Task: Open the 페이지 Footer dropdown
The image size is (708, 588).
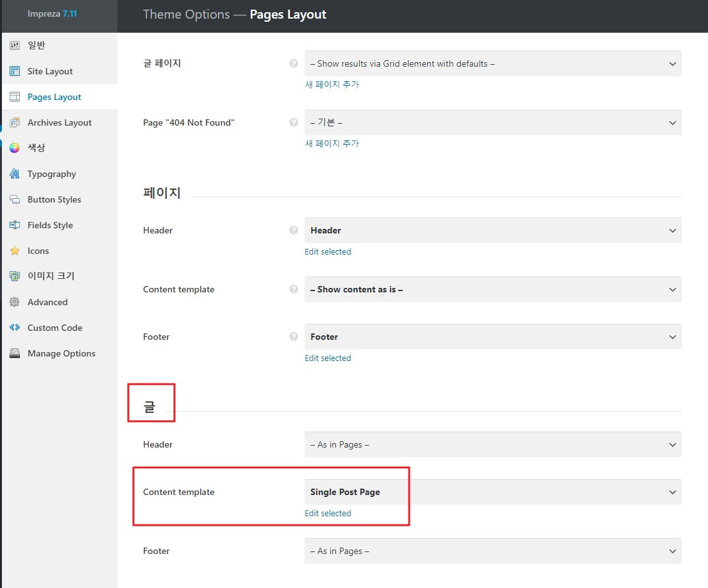Action: click(493, 337)
